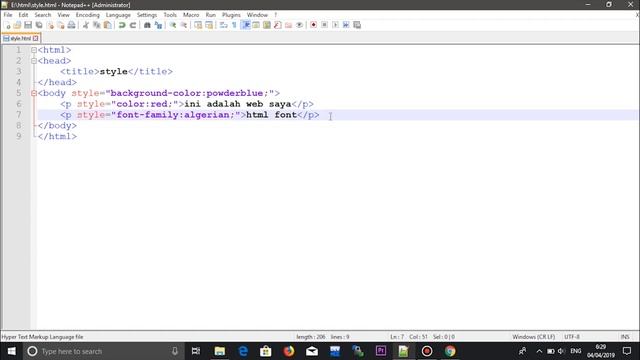Open the Language menu
Image resolution: width=640 pixels, height=360 pixels.
118,15
